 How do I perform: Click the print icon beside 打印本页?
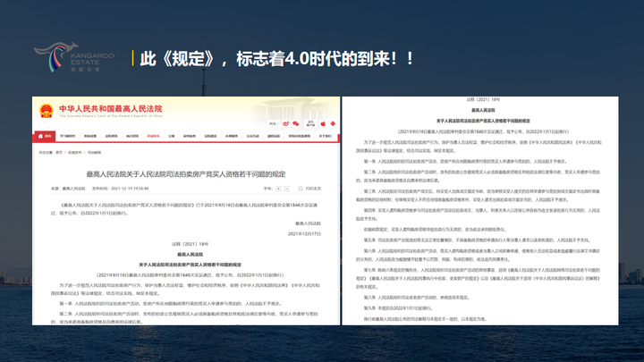pos(301,189)
